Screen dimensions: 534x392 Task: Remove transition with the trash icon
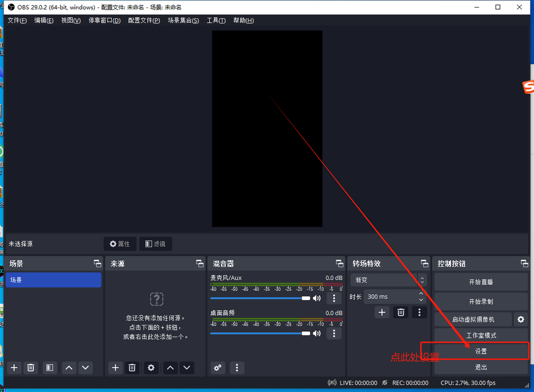(400, 312)
